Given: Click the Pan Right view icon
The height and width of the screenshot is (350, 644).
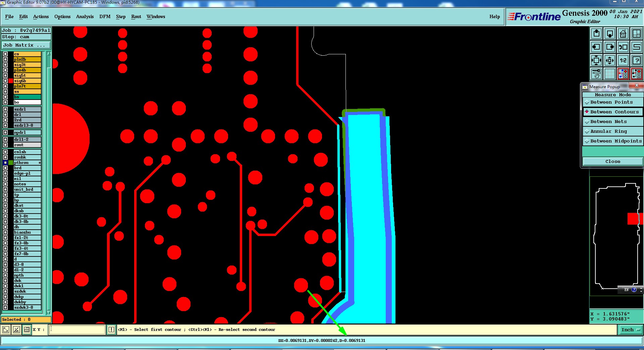Looking at the screenshot, I should (610, 47).
